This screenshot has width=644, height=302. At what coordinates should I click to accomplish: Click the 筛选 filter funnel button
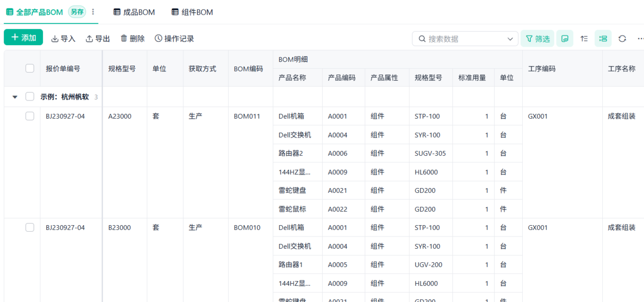click(537, 39)
